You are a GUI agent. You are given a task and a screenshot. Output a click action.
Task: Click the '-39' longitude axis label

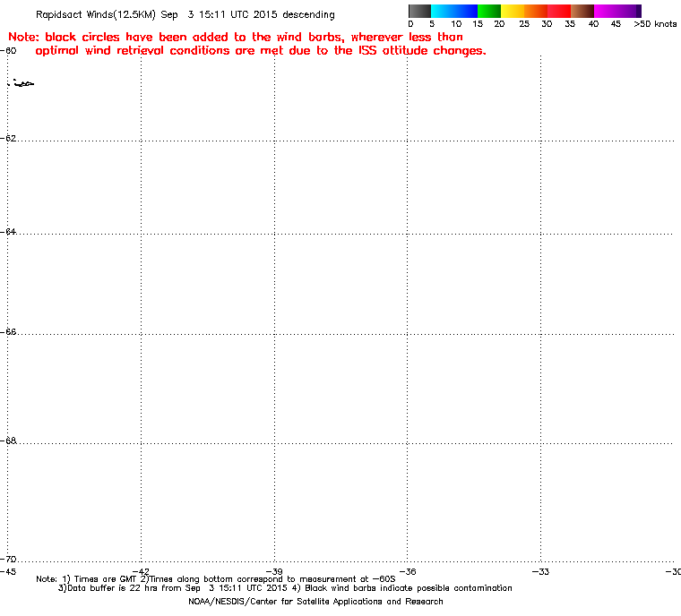(x=274, y=572)
